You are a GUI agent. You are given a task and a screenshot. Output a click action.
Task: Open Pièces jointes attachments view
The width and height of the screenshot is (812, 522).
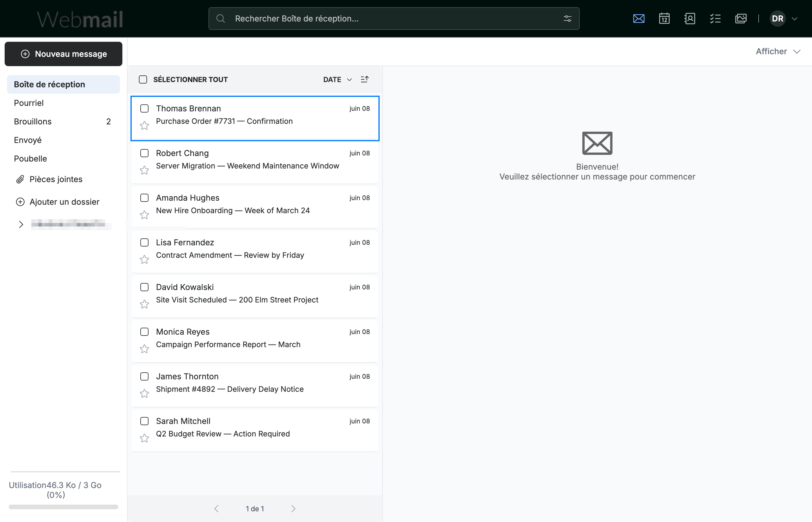click(x=49, y=179)
